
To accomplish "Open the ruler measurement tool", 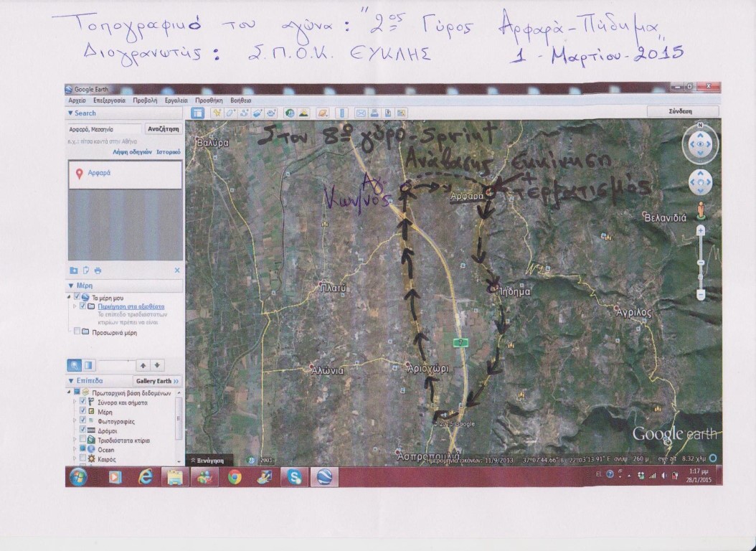I will click(341, 113).
